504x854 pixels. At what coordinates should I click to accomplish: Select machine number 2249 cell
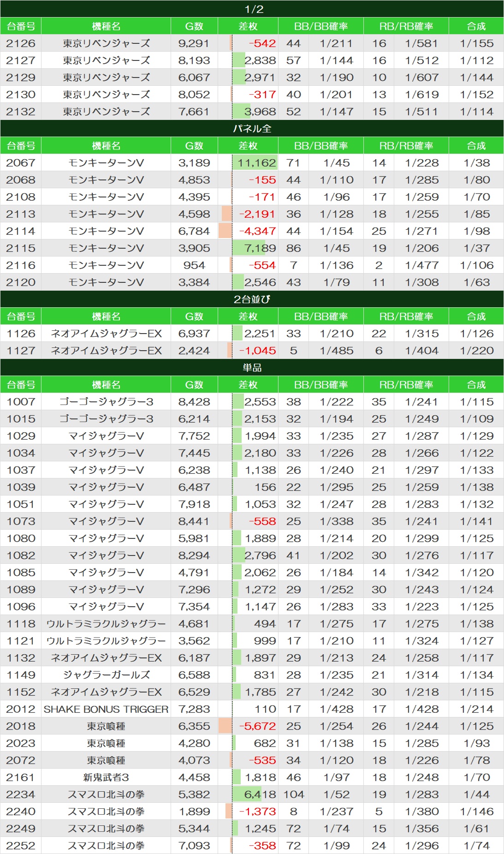[21, 829]
